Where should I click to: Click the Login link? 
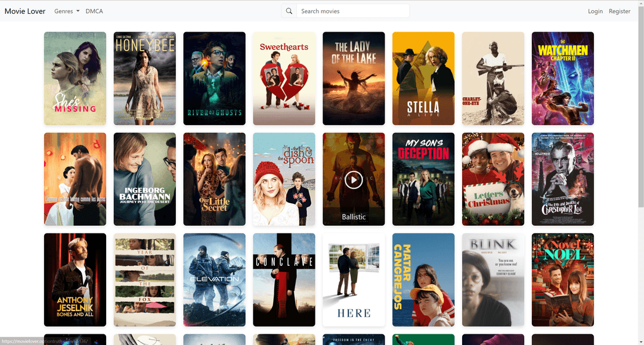pos(595,11)
